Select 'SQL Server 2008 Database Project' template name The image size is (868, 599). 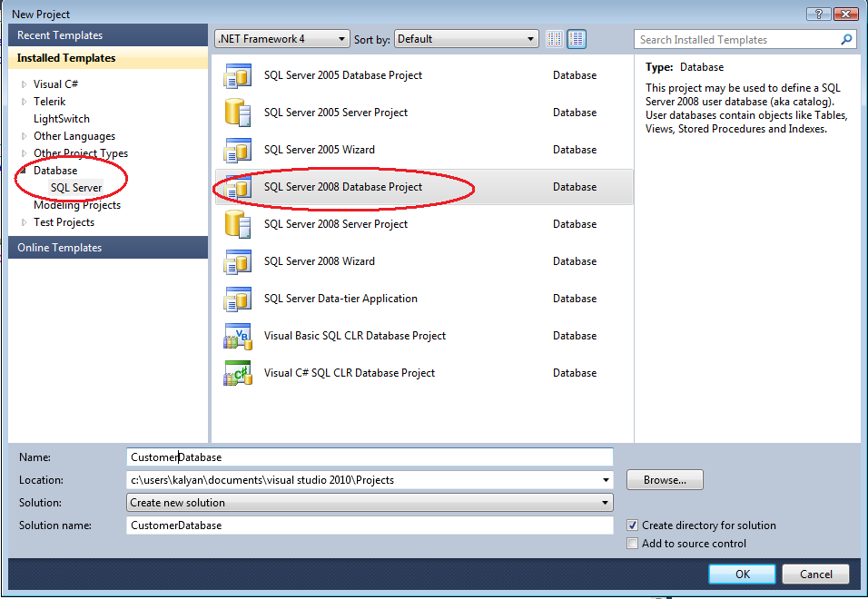click(342, 187)
